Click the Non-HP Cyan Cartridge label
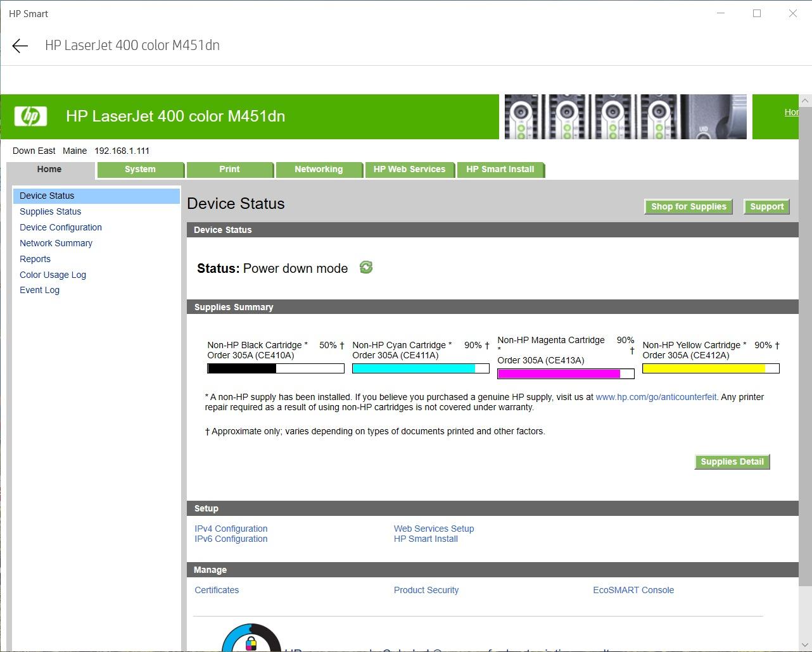The height and width of the screenshot is (652, 812). coord(399,345)
